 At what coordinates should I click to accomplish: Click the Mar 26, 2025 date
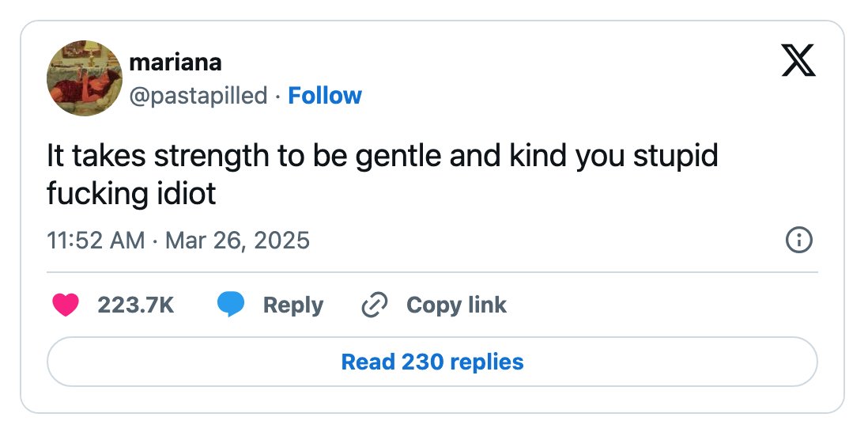237,241
